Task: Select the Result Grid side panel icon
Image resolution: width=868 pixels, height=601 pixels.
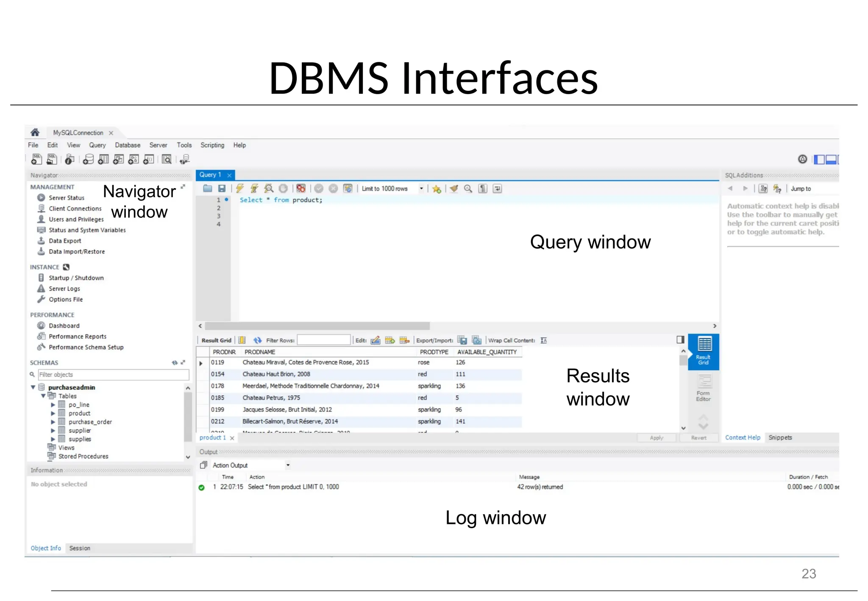Action: 704,351
